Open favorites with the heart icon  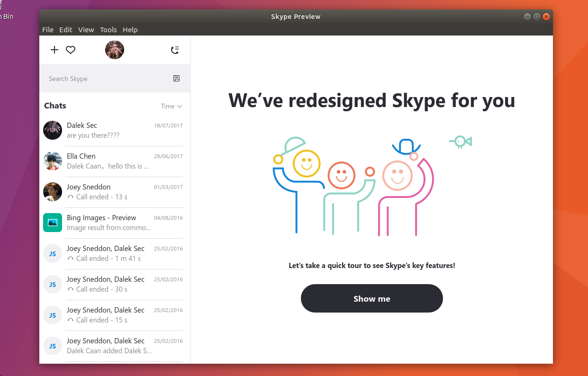[71, 50]
